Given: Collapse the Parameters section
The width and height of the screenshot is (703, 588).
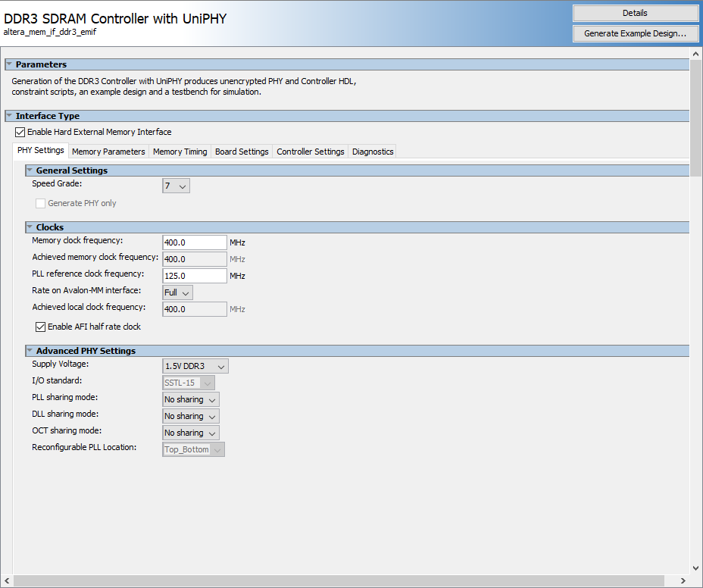Looking at the screenshot, I should point(9,64).
